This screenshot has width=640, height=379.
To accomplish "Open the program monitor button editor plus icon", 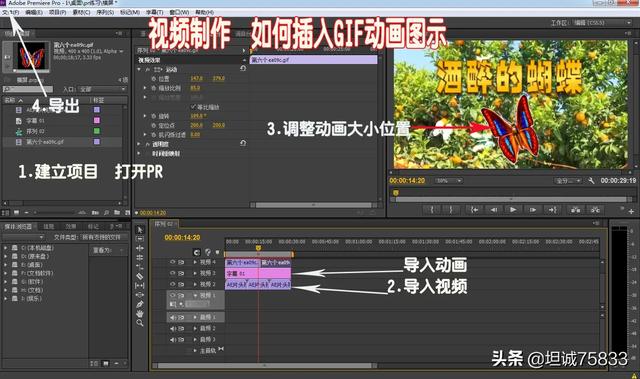I will [x=631, y=211].
